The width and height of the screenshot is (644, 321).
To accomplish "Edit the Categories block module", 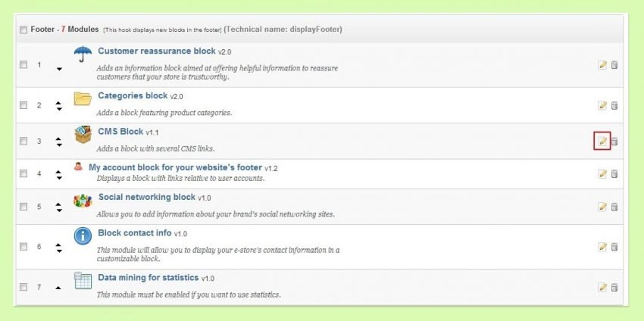I will (602, 105).
